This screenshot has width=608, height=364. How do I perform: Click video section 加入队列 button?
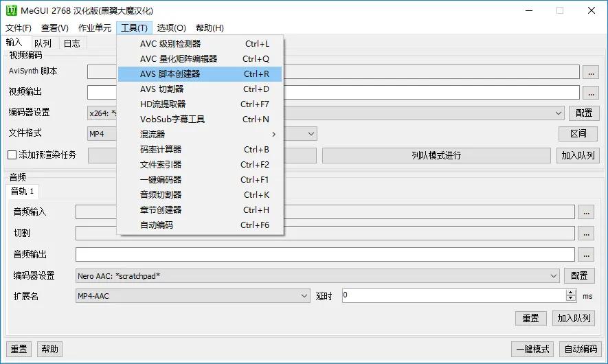click(578, 155)
